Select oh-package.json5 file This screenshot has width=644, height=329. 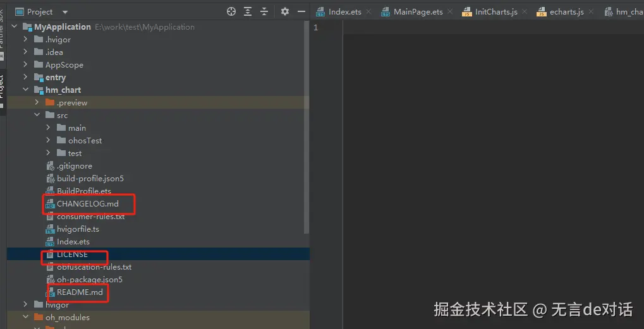click(158, 279)
